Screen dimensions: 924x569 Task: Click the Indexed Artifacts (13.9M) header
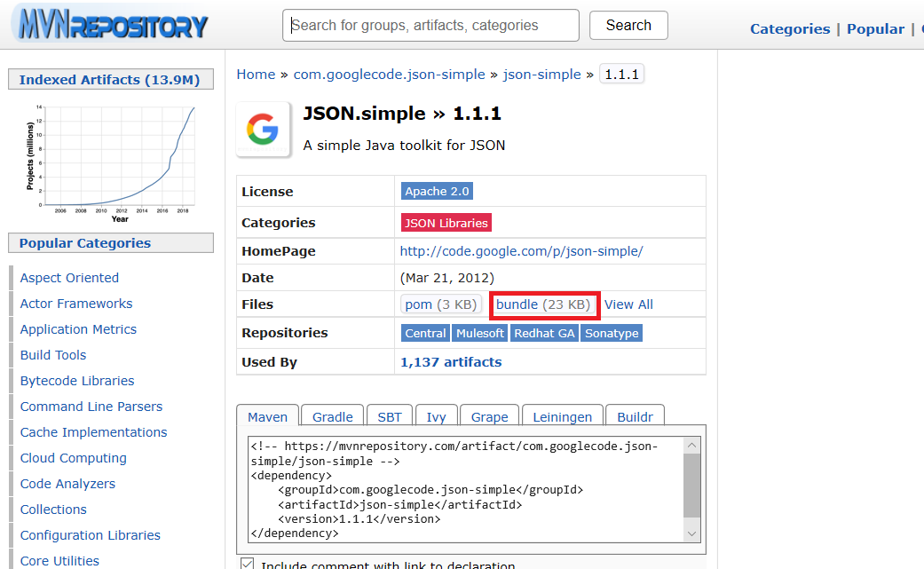pos(111,80)
